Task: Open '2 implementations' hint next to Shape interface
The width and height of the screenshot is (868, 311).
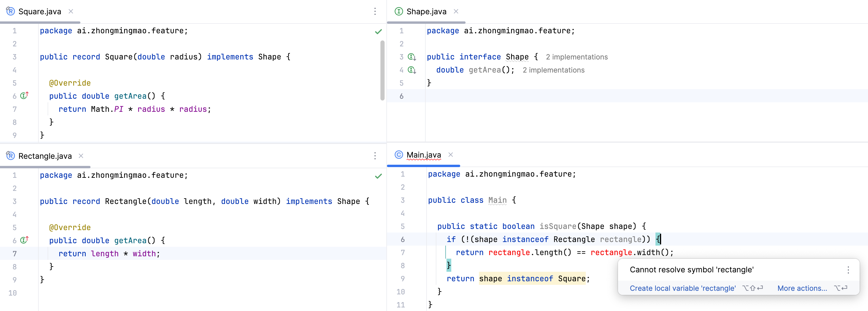Action: [577, 57]
